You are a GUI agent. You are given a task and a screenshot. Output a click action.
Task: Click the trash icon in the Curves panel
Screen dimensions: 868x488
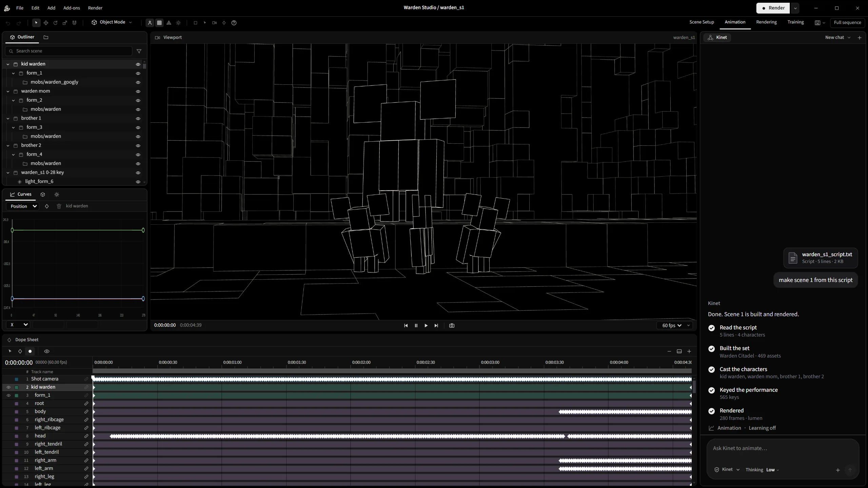pos(59,206)
